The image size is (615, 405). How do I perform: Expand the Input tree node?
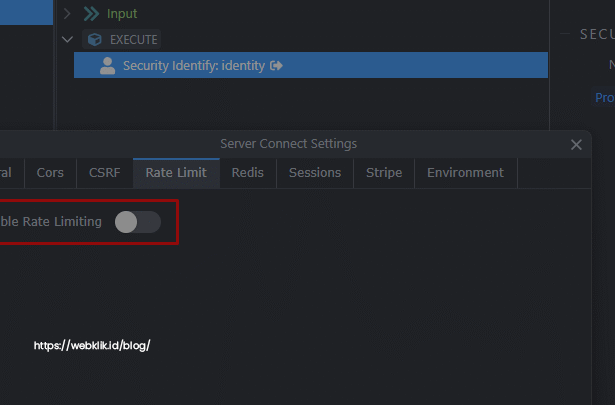67,14
